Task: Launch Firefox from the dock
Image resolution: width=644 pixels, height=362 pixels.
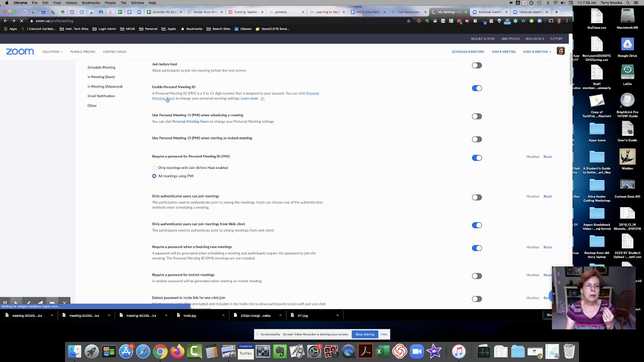Action: click(177, 351)
